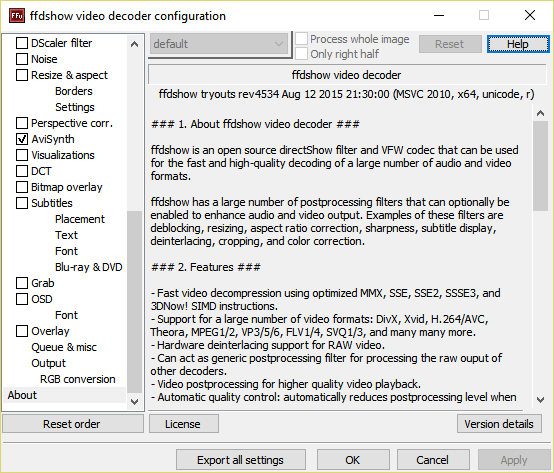The height and width of the screenshot is (473, 554).
Task: Open the License text
Action: click(x=183, y=424)
